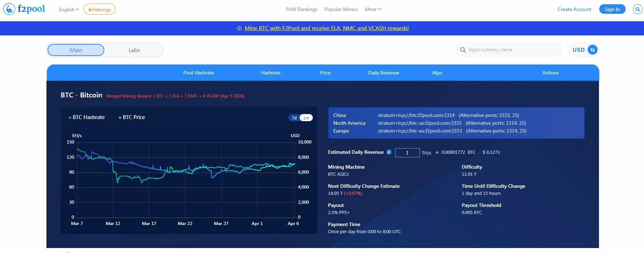Click the speaker announcement icon in banner
Screen dimensions: 644x253
pyautogui.click(x=239, y=28)
